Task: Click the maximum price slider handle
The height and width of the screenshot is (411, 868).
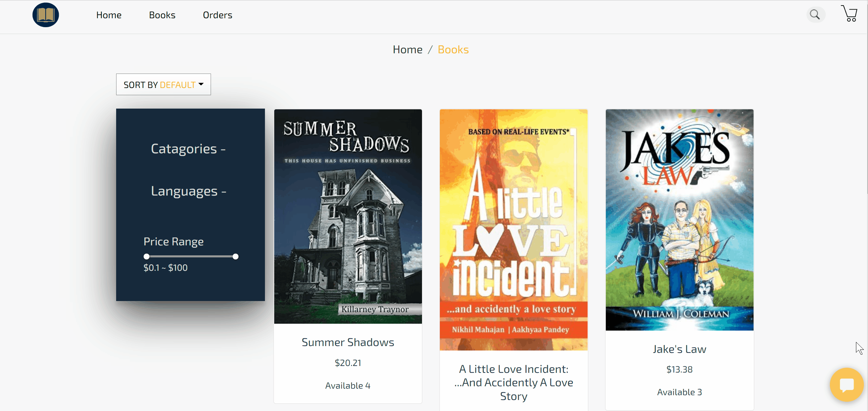Action: (235, 257)
